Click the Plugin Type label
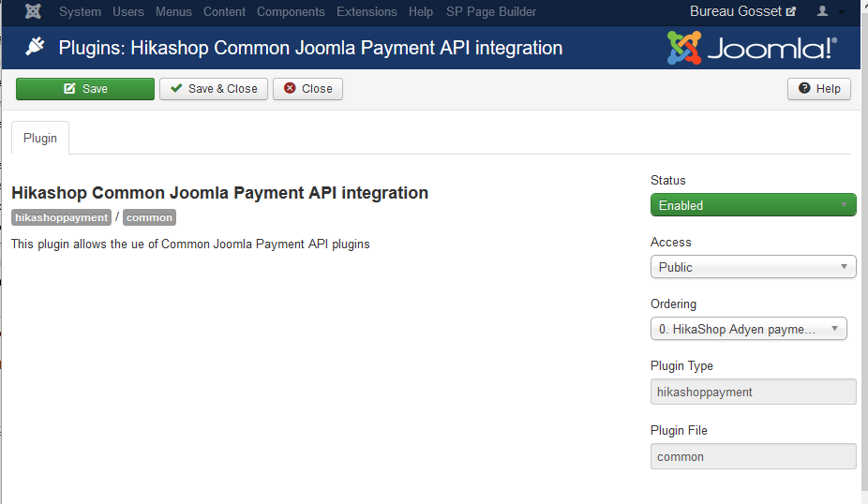 (x=681, y=365)
